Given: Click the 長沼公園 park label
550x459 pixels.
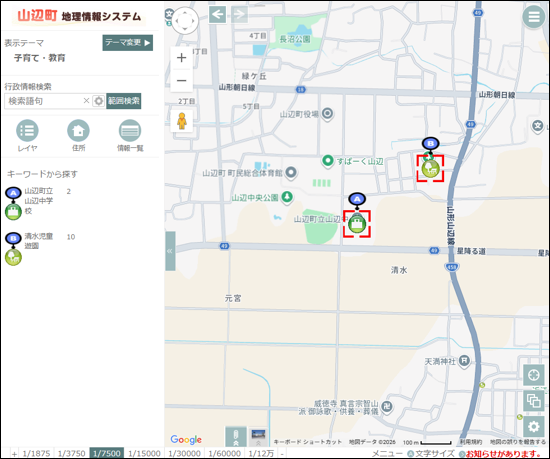Looking at the screenshot, I should (295, 39).
